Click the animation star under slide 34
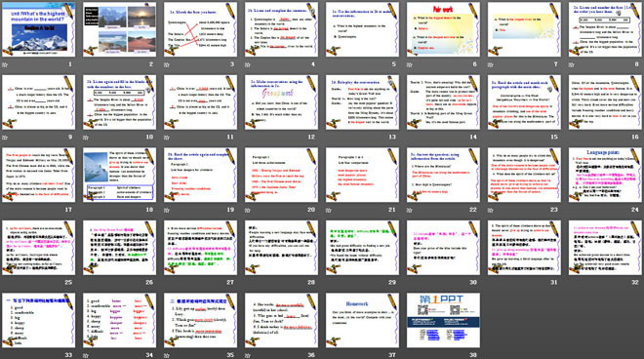Viewport: 644px width, 359px height. 86,355
